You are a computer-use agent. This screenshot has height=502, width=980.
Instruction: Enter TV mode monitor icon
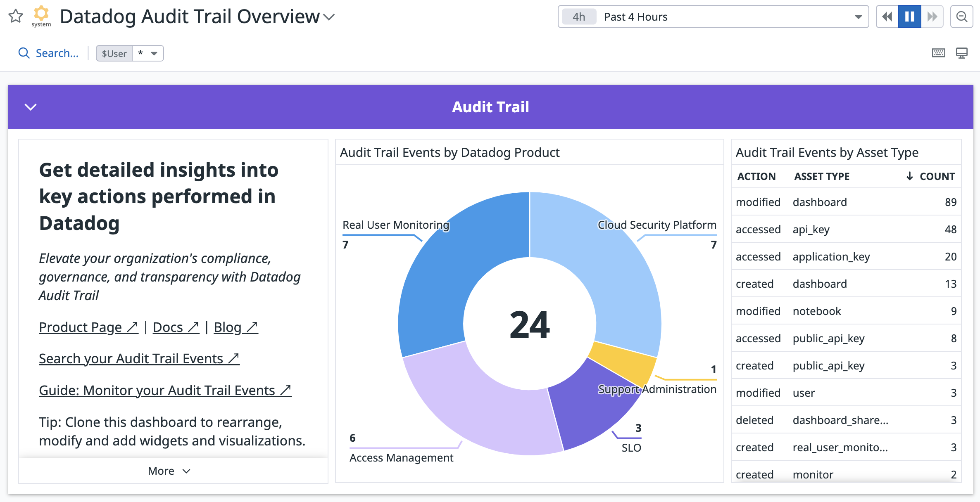(962, 53)
